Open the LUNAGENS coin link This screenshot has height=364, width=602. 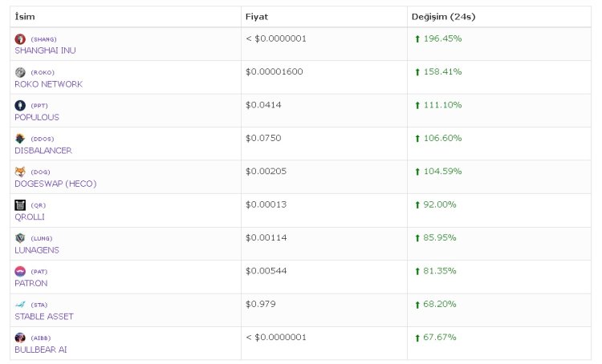[x=37, y=250]
